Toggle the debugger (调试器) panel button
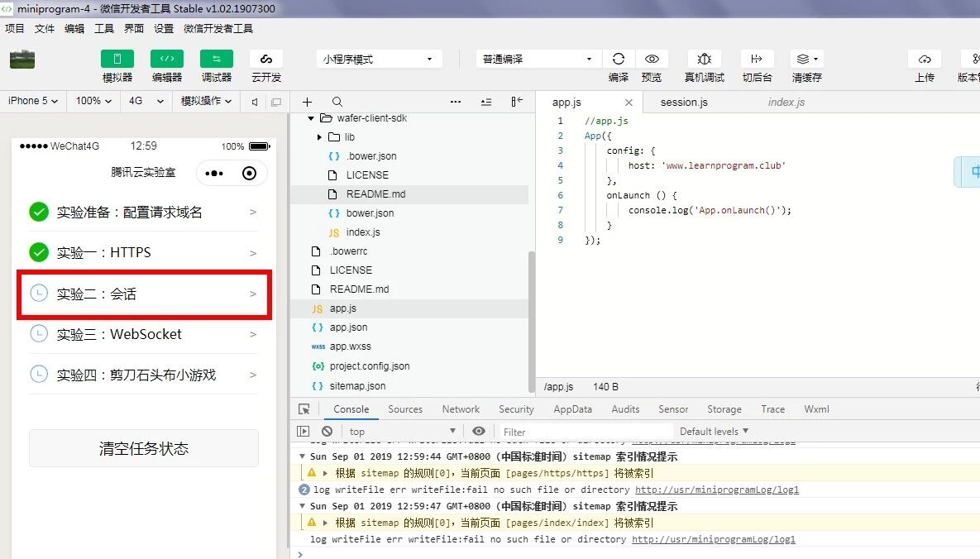The image size is (980, 559). pyautogui.click(x=216, y=59)
